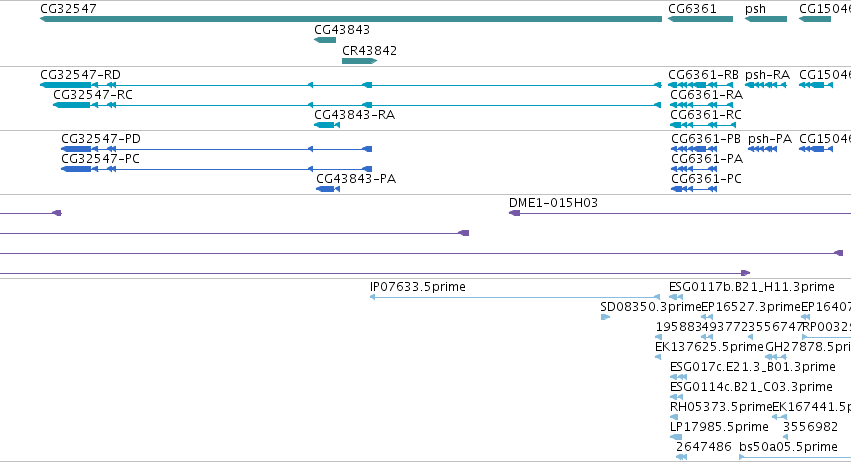Open the 2647486 feature label
The image size is (851, 462).
click(704, 447)
